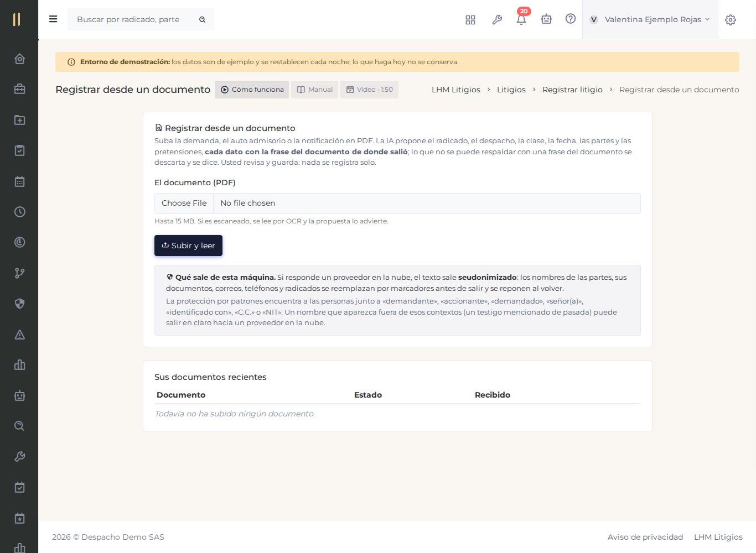Image resolution: width=756 pixels, height=553 pixels.
Task: Click the '2026 © Despacho Demo SAS' footer text
Action: tap(108, 537)
